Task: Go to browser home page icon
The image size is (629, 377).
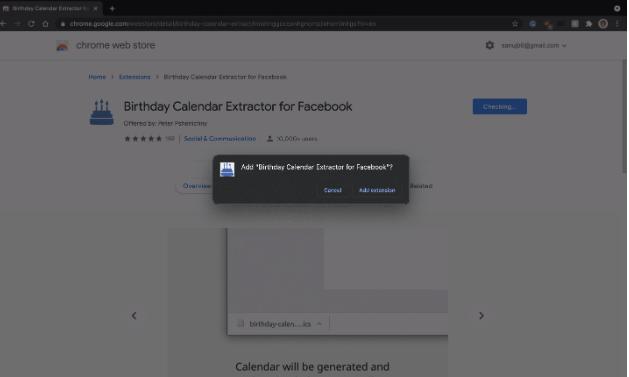Action: tap(45, 24)
